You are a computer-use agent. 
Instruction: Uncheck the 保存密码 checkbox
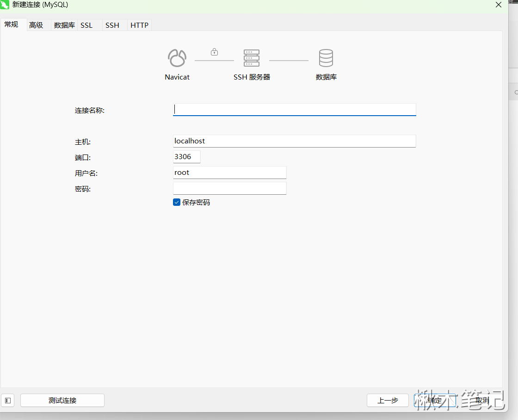click(177, 202)
